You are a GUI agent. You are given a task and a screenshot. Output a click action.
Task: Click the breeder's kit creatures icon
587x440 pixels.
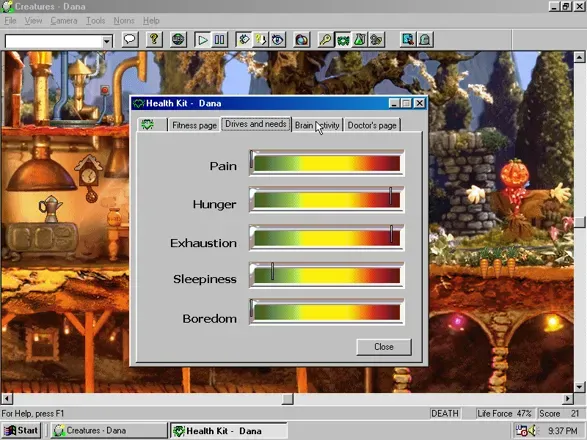click(x=376, y=39)
